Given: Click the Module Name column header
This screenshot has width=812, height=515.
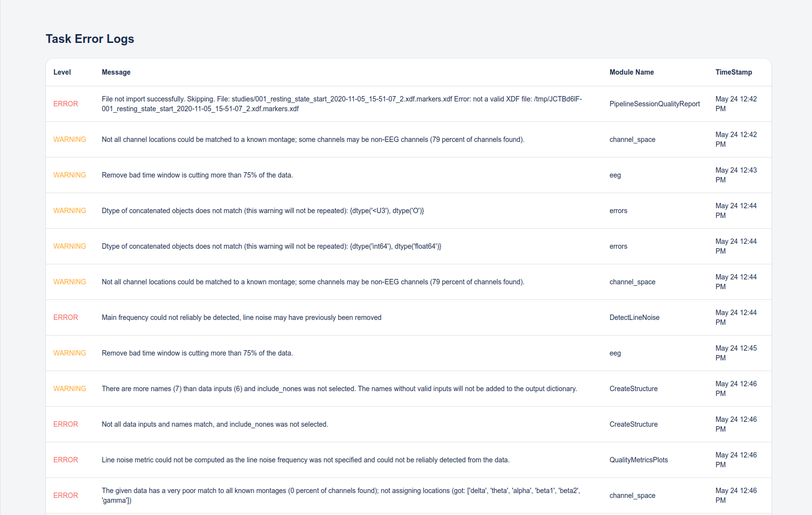Looking at the screenshot, I should pos(632,72).
